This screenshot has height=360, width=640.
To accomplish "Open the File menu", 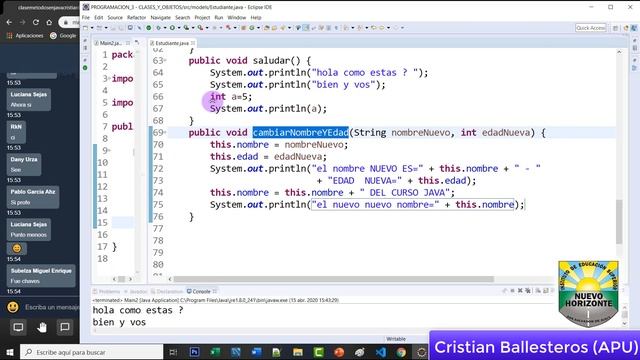I will click(86, 18).
